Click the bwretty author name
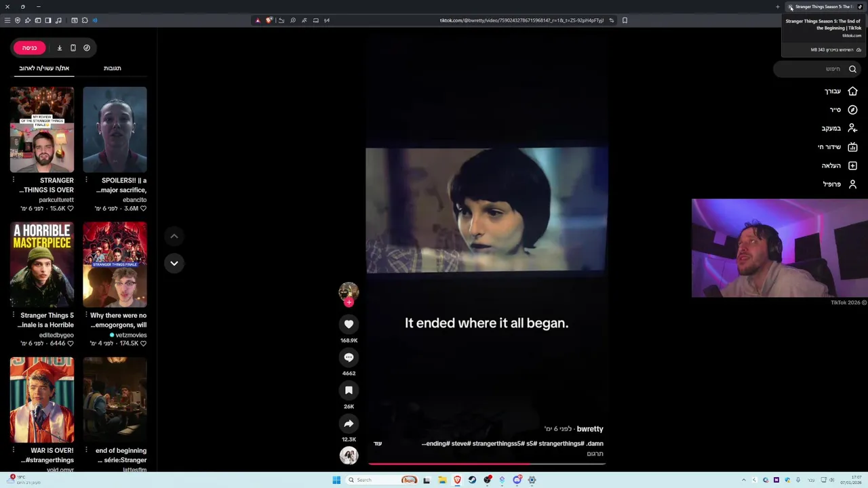This screenshot has height=488, width=868. click(x=590, y=429)
